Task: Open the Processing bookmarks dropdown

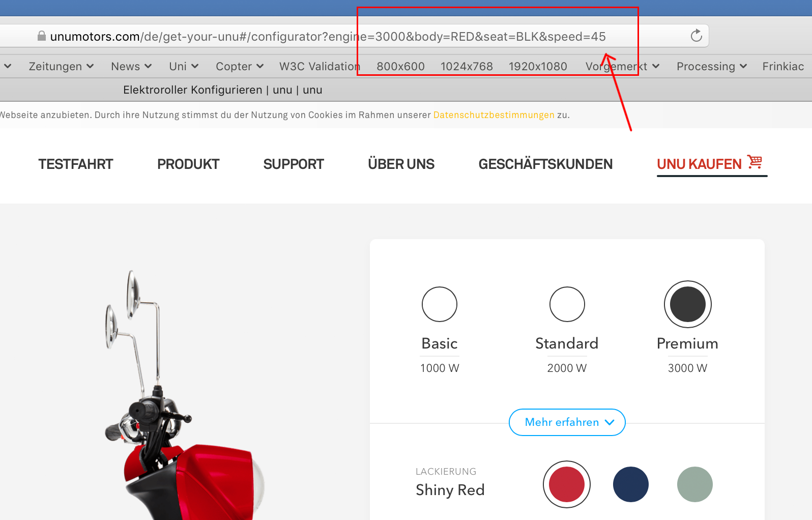Action: pos(711,67)
